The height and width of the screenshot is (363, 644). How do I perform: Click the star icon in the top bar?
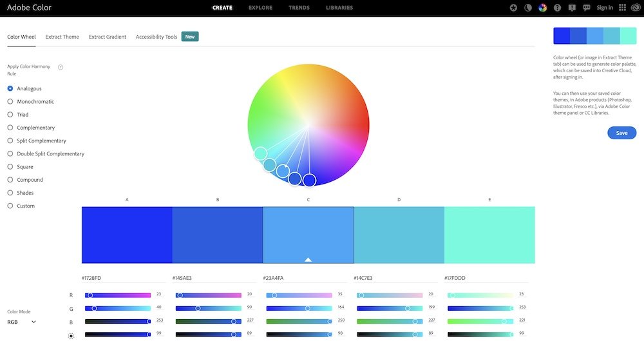[x=513, y=7]
